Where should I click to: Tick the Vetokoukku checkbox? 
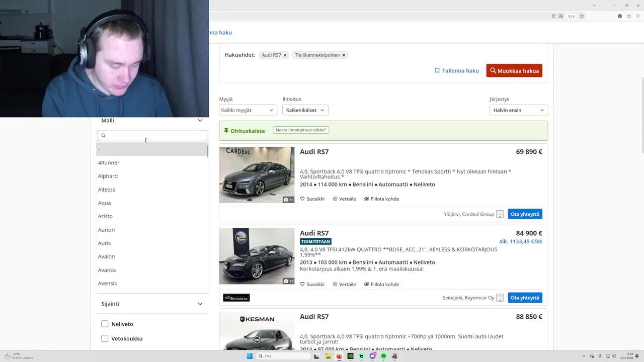(x=105, y=338)
